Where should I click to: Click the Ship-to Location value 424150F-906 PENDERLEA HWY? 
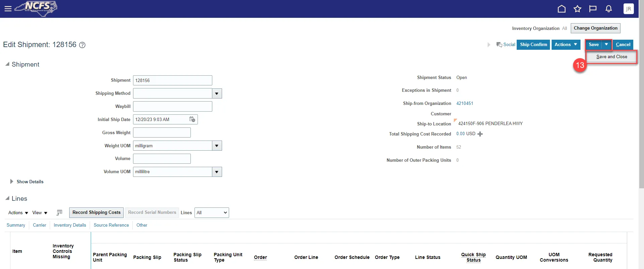tap(490, 124)
